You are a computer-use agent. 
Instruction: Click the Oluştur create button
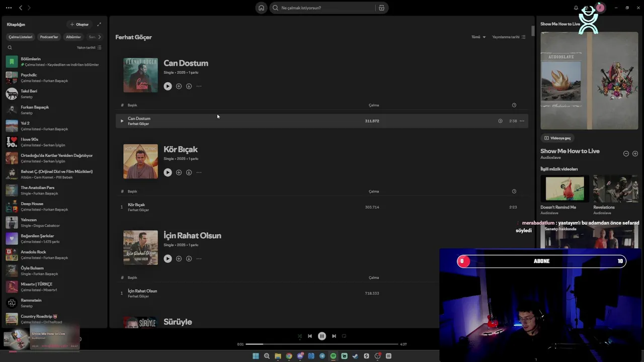[79, 24]
